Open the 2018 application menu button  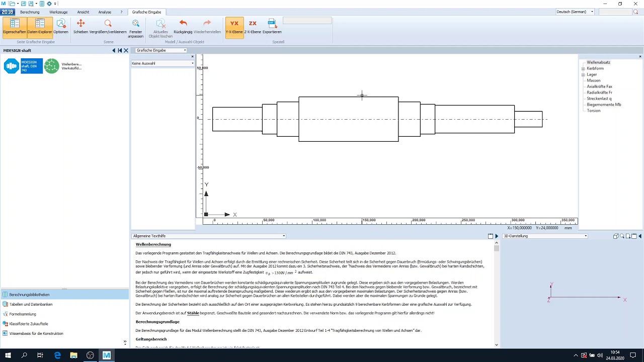(8, 12)
